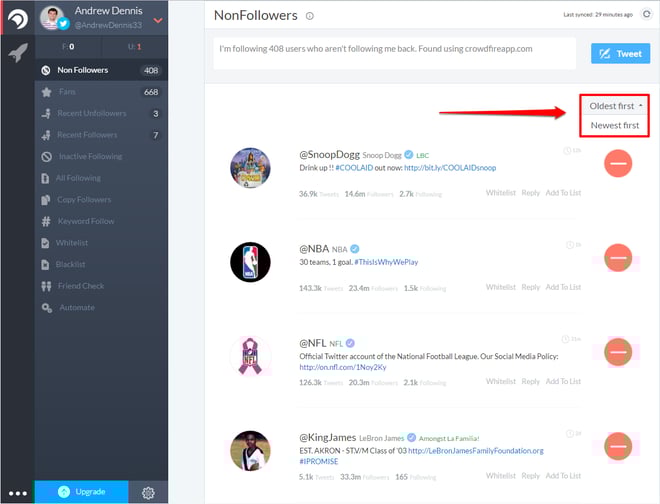Whitelist the @NFL account
660x504 pixels.
point(500,381)
